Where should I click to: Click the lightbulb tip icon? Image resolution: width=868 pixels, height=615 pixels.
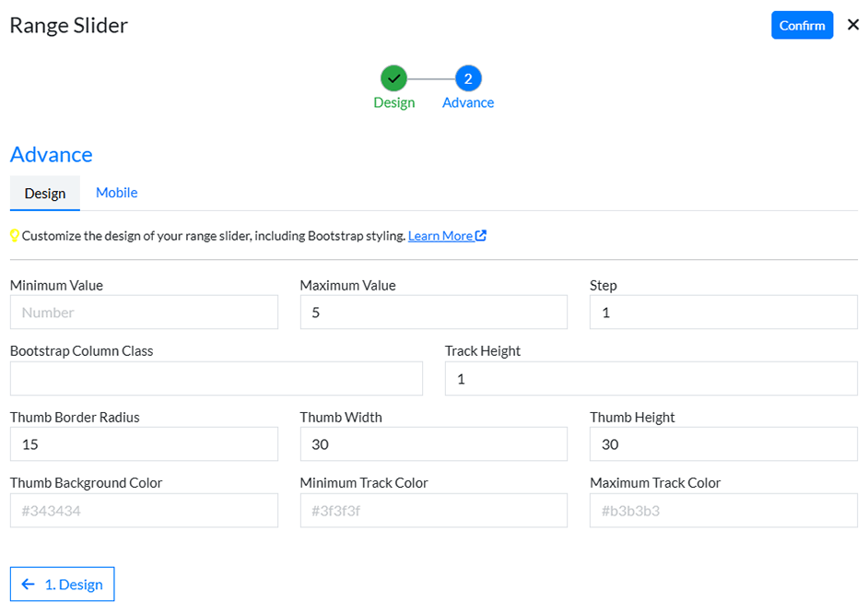point(15,236)
